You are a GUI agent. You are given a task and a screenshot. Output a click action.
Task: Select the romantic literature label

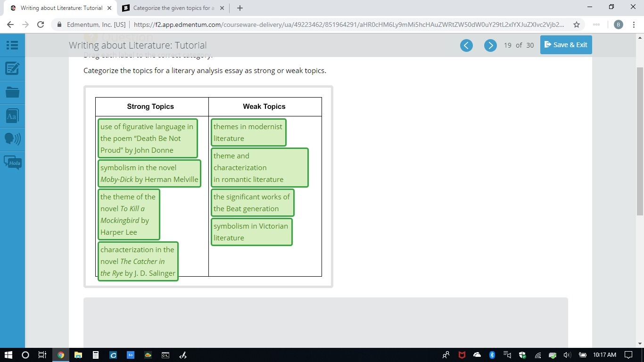click(x=260, y=168)
